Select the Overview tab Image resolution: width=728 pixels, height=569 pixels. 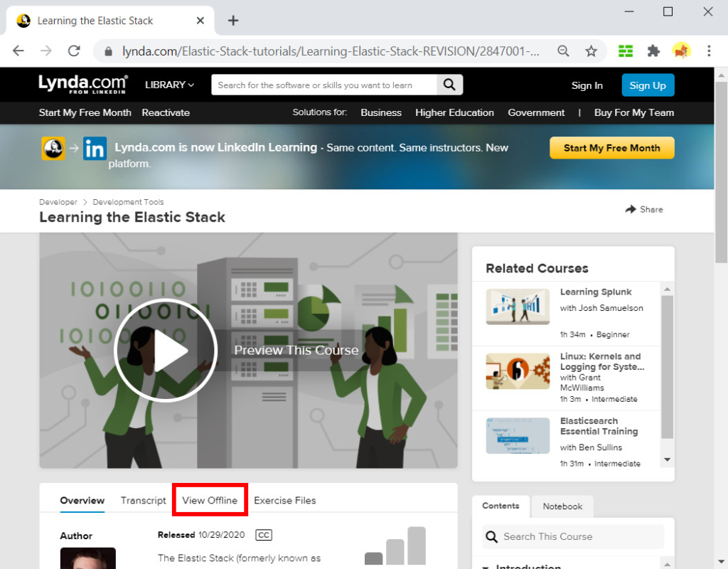coord(82,500)
